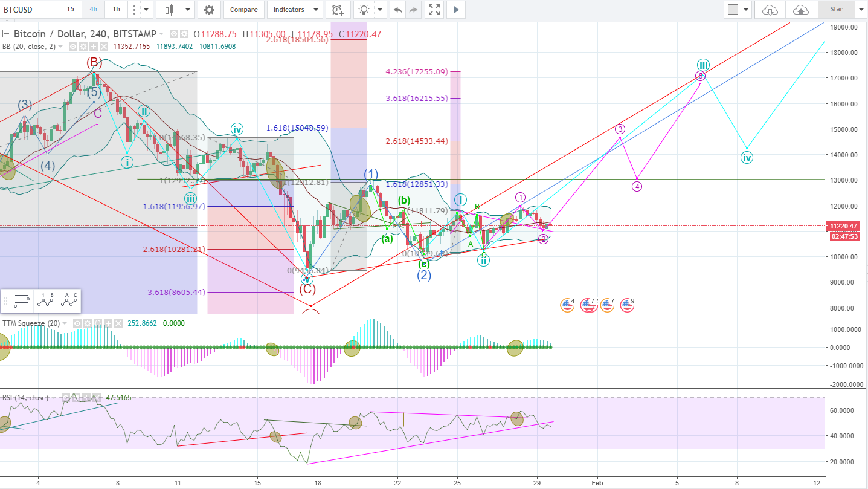Click RSI value 47.5165
Screen dimensions: 868x489
tap(120, 398)
